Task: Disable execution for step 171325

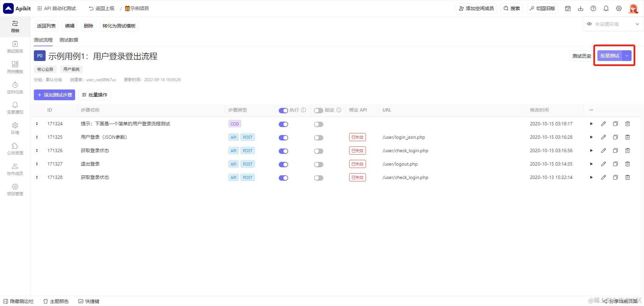Action: tap(283, 137)
